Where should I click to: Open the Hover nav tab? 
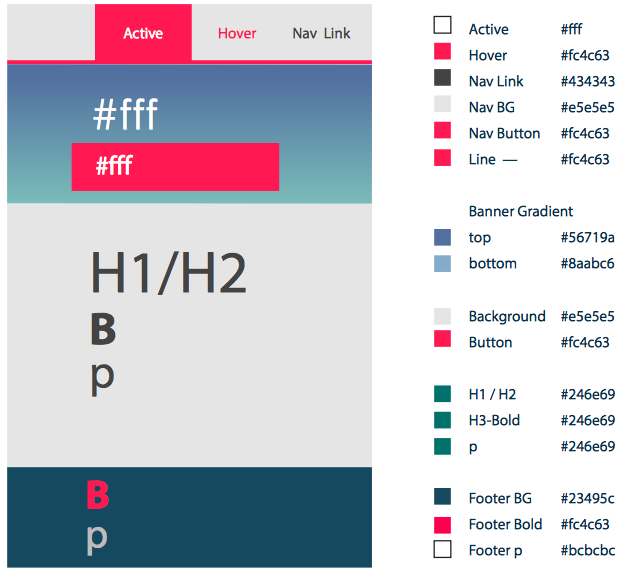tap(237, 33)
